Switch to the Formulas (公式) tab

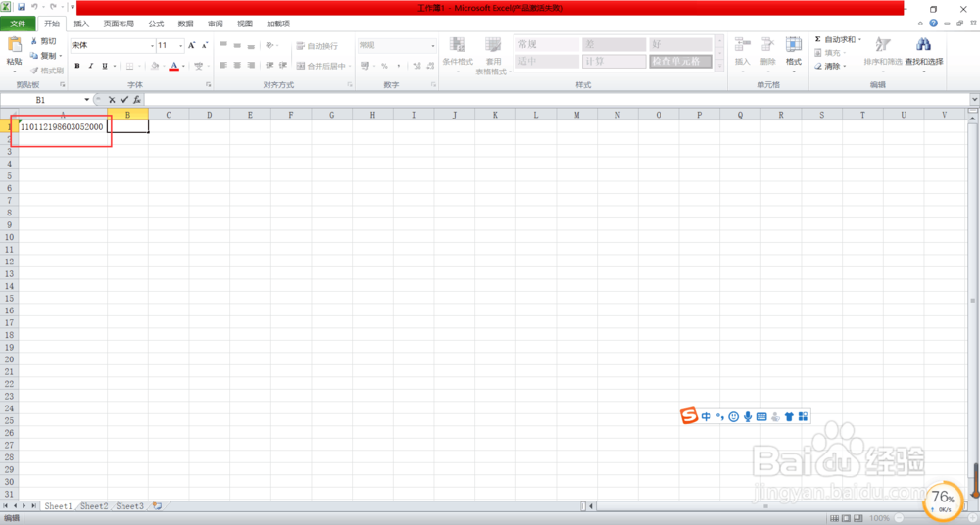tap(156, 24)
